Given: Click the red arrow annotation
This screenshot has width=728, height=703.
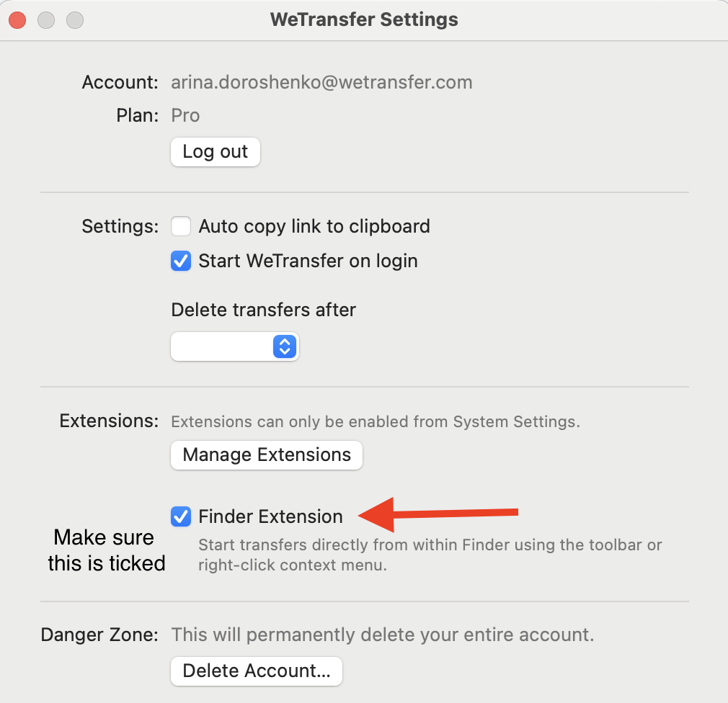Looking at the screenshot, I should [x=438, y=514].
